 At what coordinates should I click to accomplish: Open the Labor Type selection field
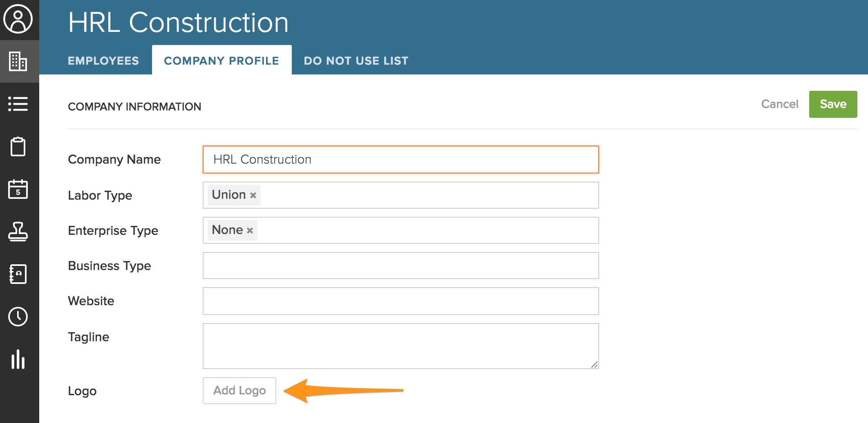[429, 195]
